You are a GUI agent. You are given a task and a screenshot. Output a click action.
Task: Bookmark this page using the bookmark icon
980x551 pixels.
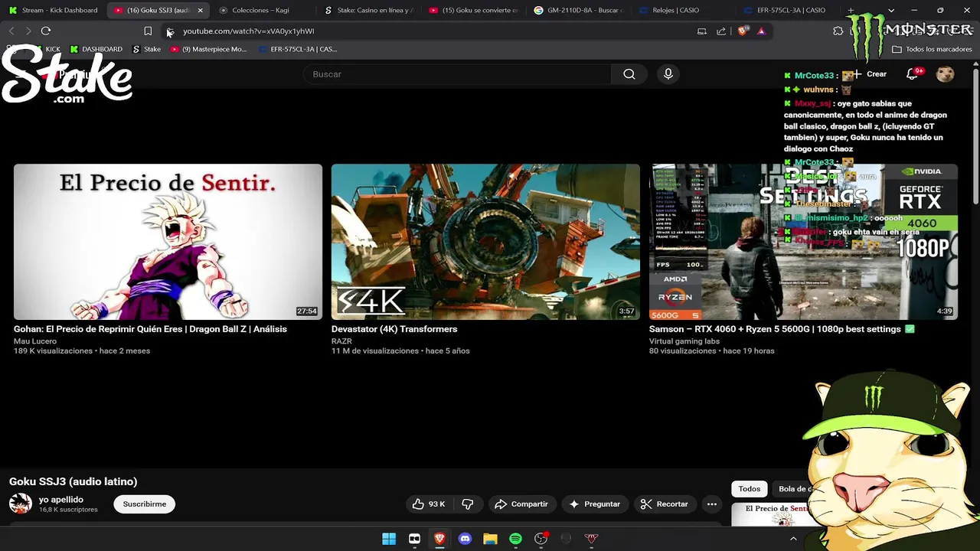click(148, 31)
